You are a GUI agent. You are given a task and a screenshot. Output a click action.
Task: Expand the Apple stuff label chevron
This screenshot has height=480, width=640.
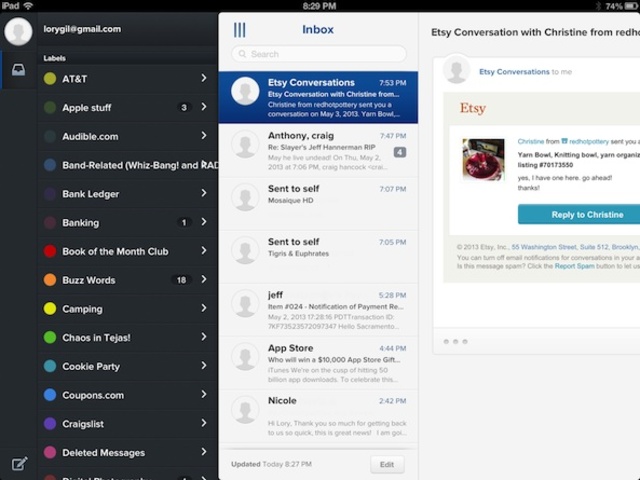tap(204, 107)
